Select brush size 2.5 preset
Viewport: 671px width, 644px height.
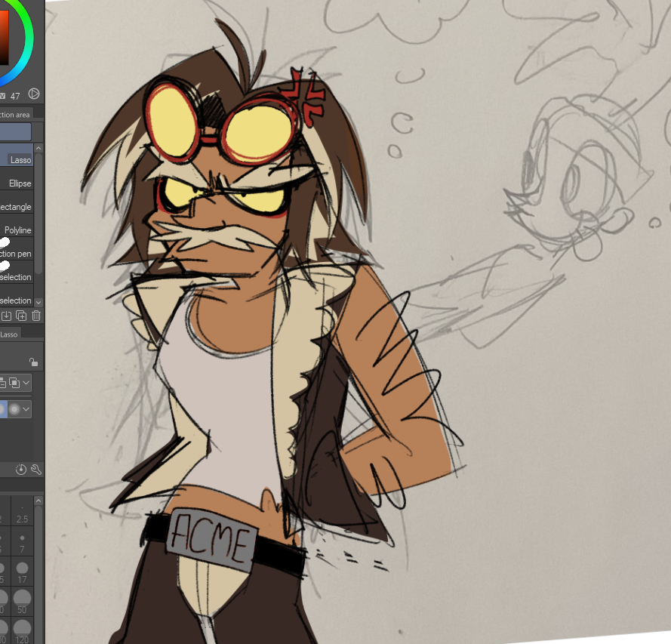coord(22,511)
